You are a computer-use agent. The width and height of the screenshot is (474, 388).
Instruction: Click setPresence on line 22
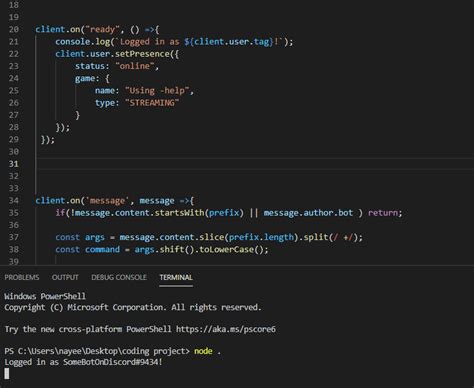pyautogui.click(x=142, y=54)
